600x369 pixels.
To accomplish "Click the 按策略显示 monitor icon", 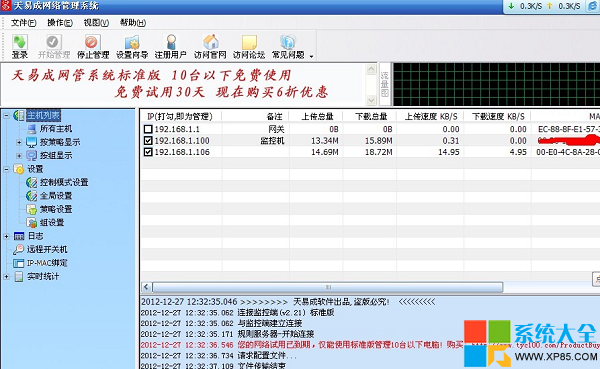I will pos(31,142).
